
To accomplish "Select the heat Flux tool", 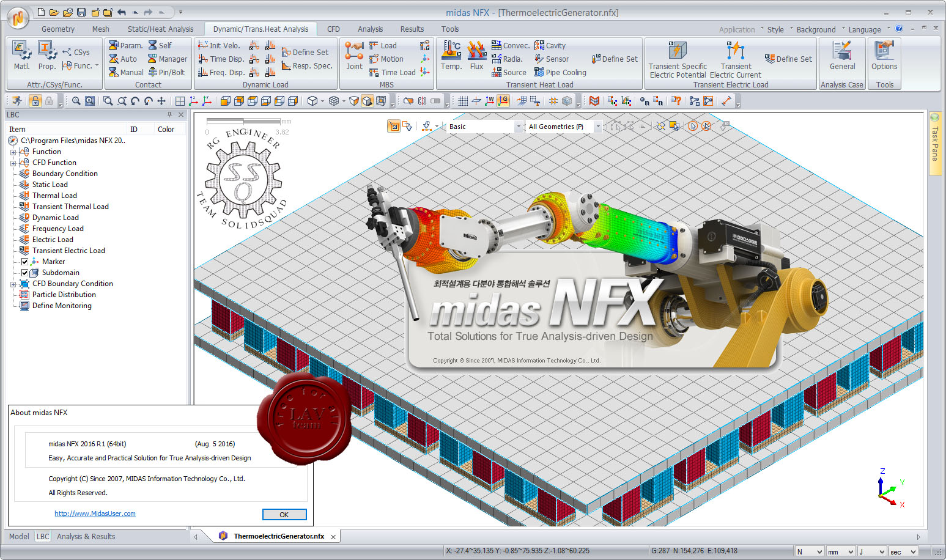I will tap(476, 56).
